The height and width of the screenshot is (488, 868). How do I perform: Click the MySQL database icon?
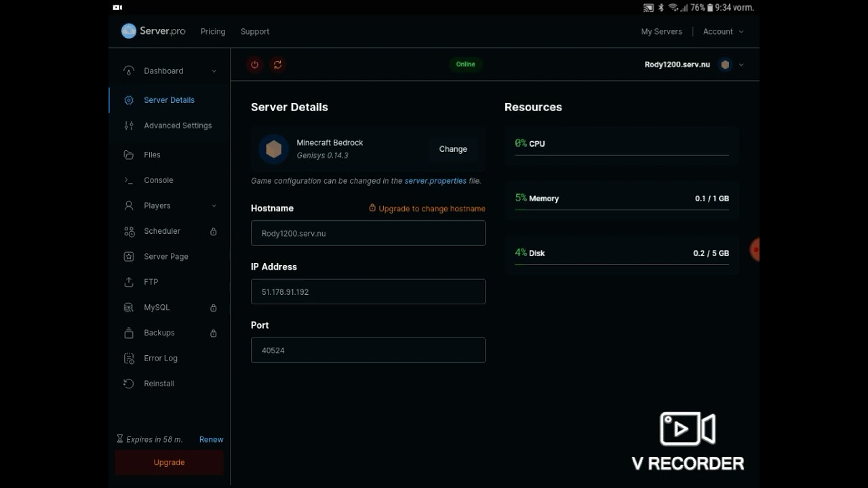tap(129, 308)
